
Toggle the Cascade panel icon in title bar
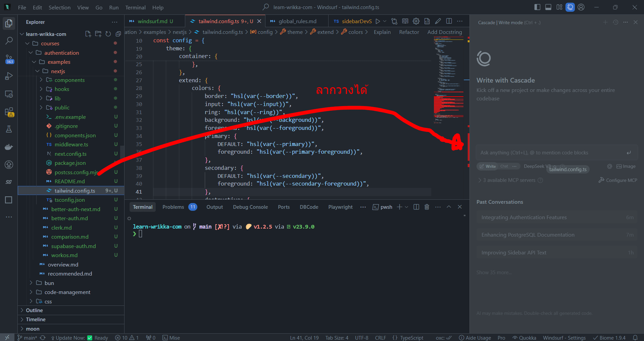[x=570, y=7]
